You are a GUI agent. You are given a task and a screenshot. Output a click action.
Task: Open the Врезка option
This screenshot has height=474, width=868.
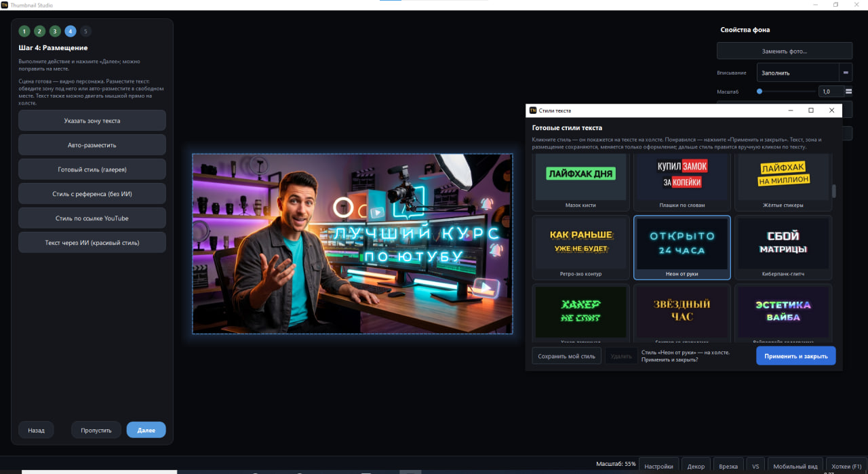point(728,466)
